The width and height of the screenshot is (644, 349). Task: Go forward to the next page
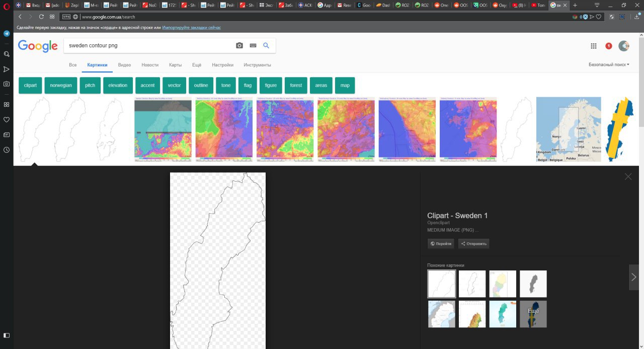(30, 17)
